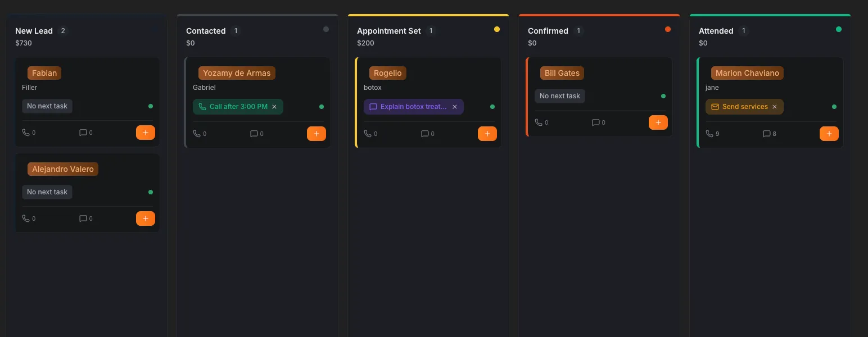Screen dimensions: 868x337
Task: Click the plus button on Alejandro Valero's card
Action: pyautogui.click(x=145, y=218)
